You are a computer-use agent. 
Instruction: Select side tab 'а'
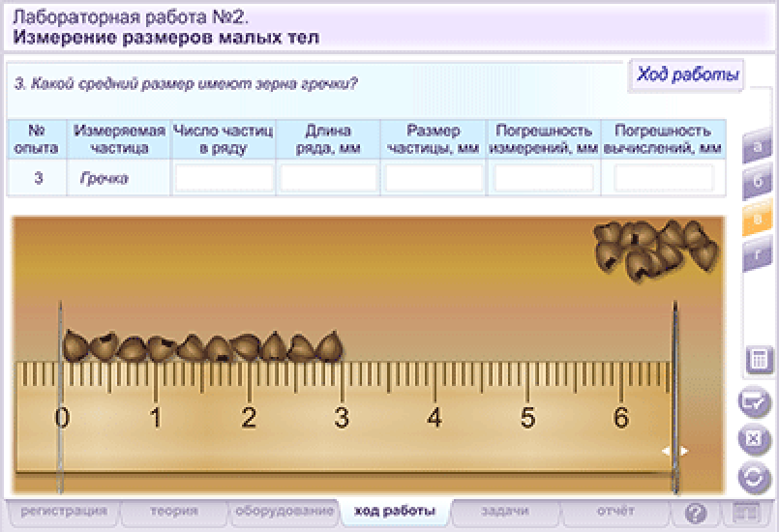pos(757,147)
